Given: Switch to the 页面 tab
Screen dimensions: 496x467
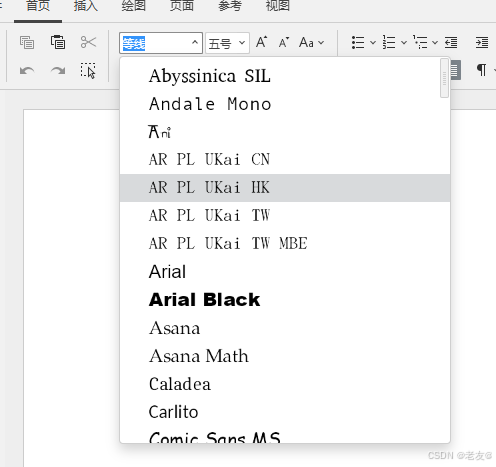Looking at the screenshot, I should pos(182,6).
